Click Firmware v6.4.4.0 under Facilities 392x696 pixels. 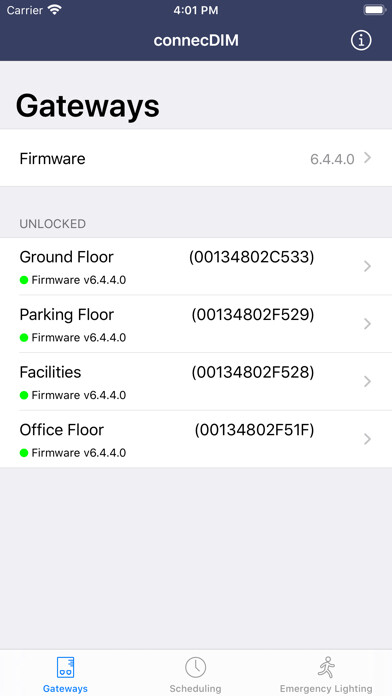pos(79,395)
